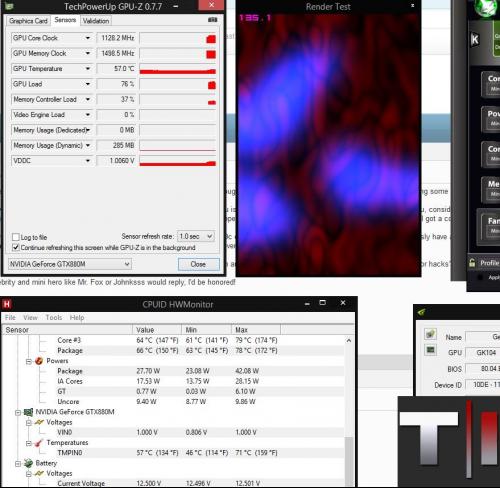This screenshot has width=500, height=488.
Task: Click the Battery Voltages lightning icon
Action: click(x=39, y=473)
